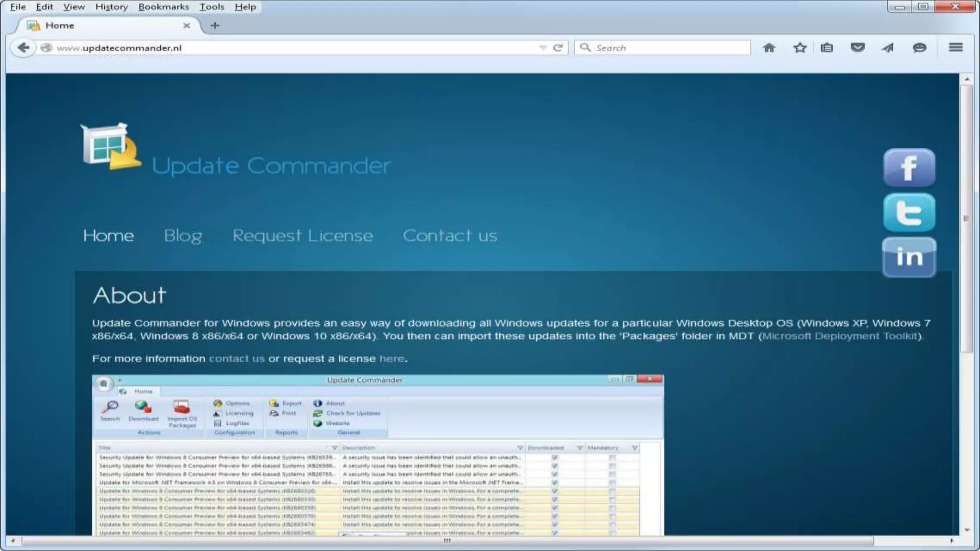Toggle Downloaded checkbox in first update row
980x551 pixels.
coord(555,457)
